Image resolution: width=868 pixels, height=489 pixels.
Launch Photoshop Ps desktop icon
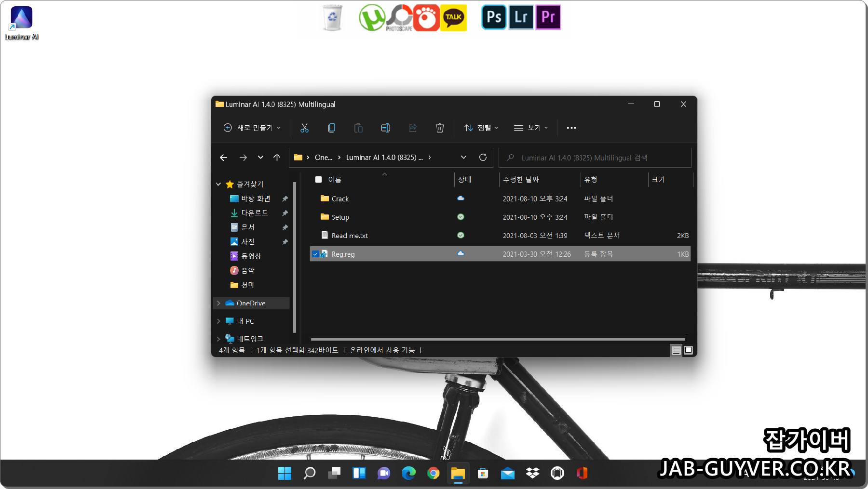(494, 17)
